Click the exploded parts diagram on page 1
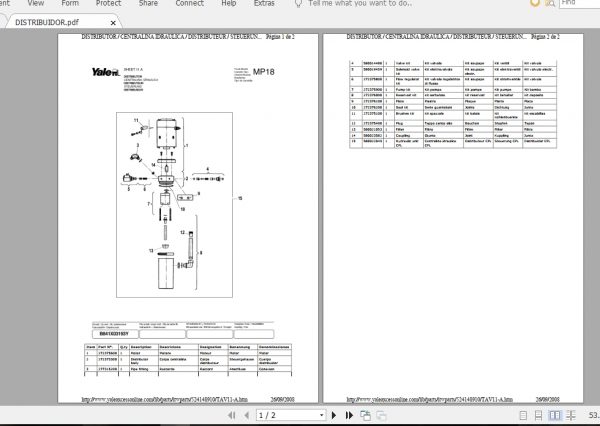Viewport: 600px width, 426px height. (174, 205)
